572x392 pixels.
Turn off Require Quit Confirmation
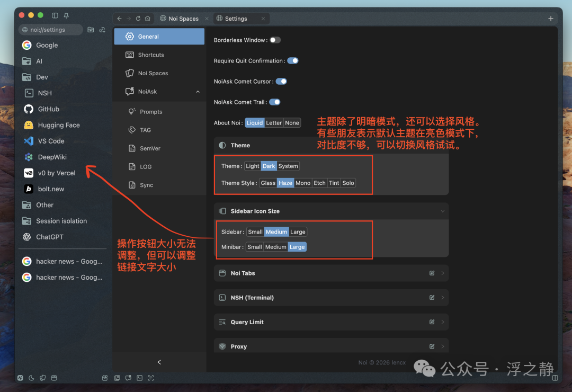pyautogui.click(x=292, y=60)
